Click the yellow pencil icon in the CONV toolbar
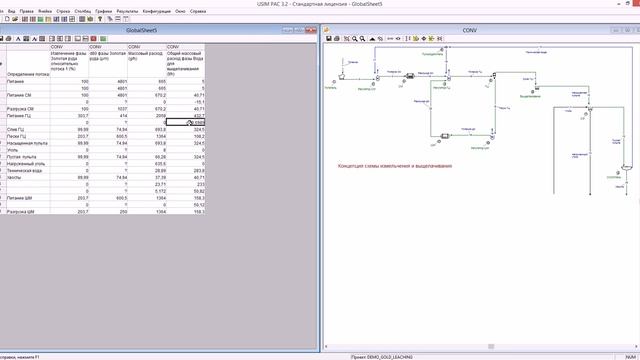The image size is (640, 360). (416, 38)
